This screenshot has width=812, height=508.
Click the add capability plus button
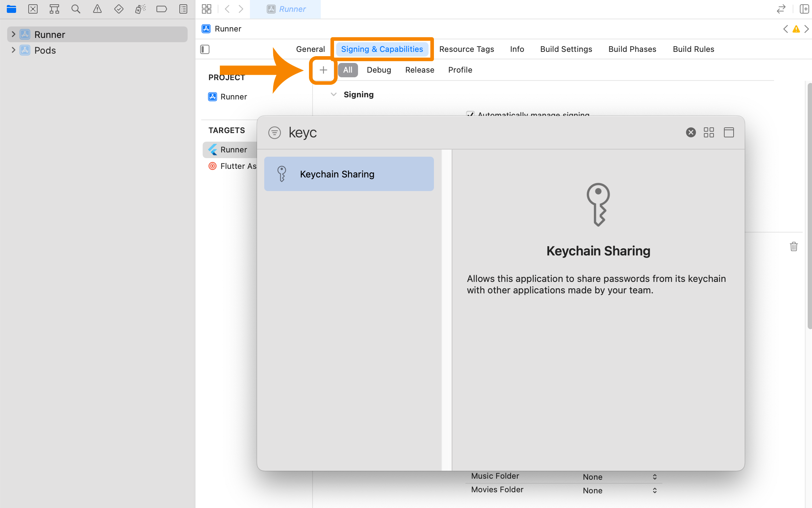pyautogui.click(x=323, y=70)
